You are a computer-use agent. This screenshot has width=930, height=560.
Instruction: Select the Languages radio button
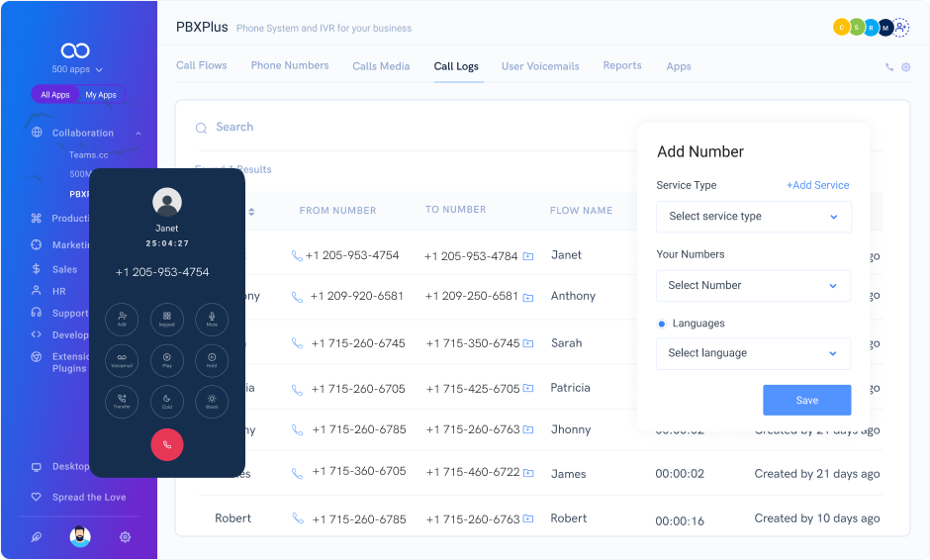[x=662, y=324]
